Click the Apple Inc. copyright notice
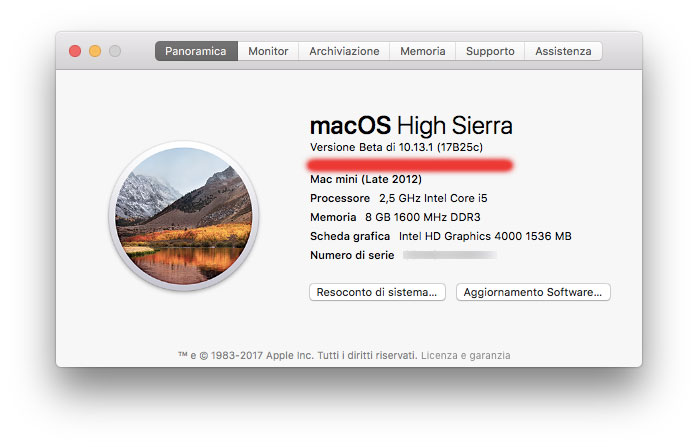 (297, 355)
